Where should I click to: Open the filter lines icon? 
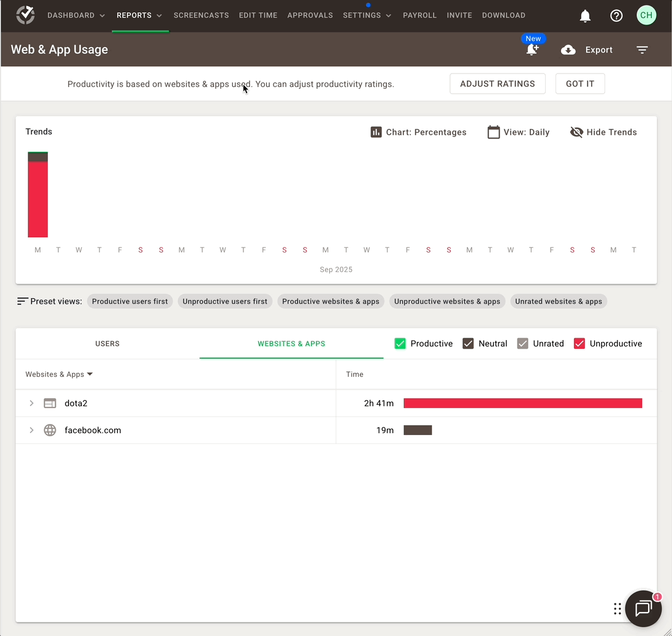click(642, 50)
